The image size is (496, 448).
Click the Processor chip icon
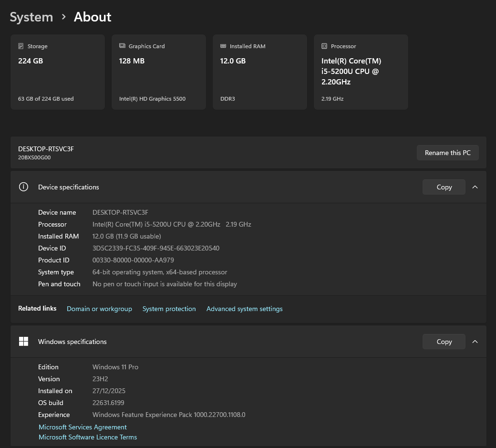[x=324, y=46]
